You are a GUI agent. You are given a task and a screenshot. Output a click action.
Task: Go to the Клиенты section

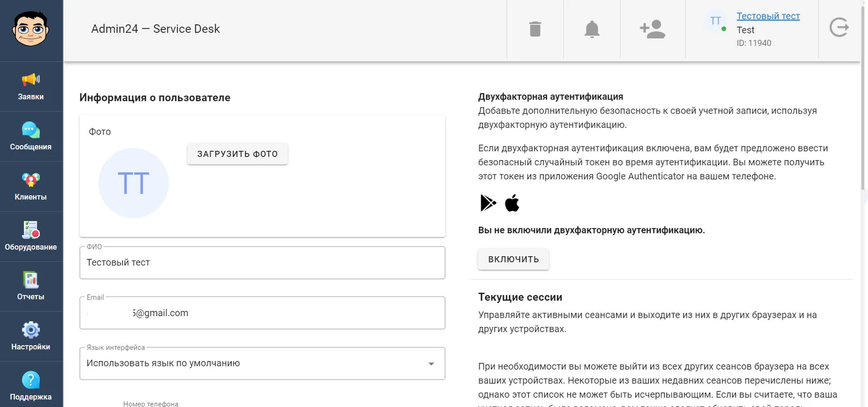(31, 187)
